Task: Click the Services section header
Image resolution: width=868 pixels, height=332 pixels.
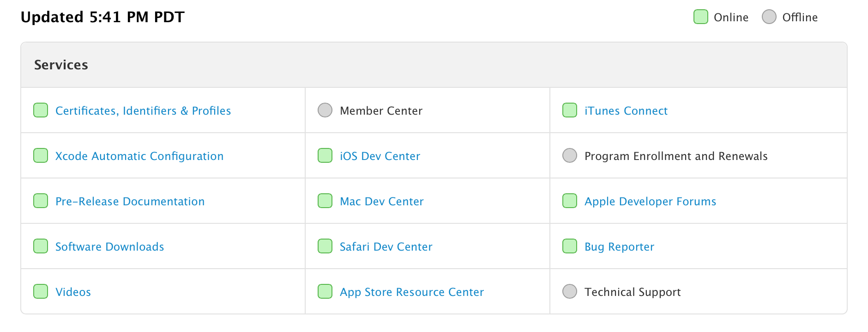Action: point(61,65)
